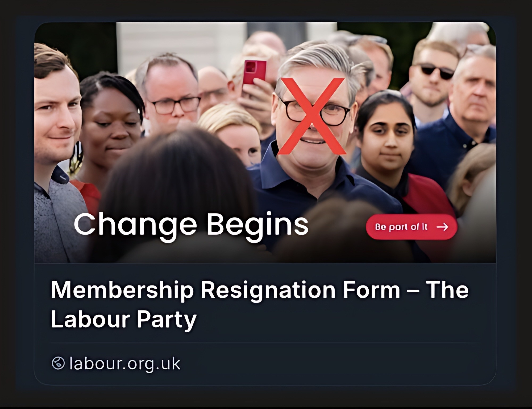Open the labour.org.uk domain link
The height and width of the screenshot is (409, 532).
[x=125, y=363]
